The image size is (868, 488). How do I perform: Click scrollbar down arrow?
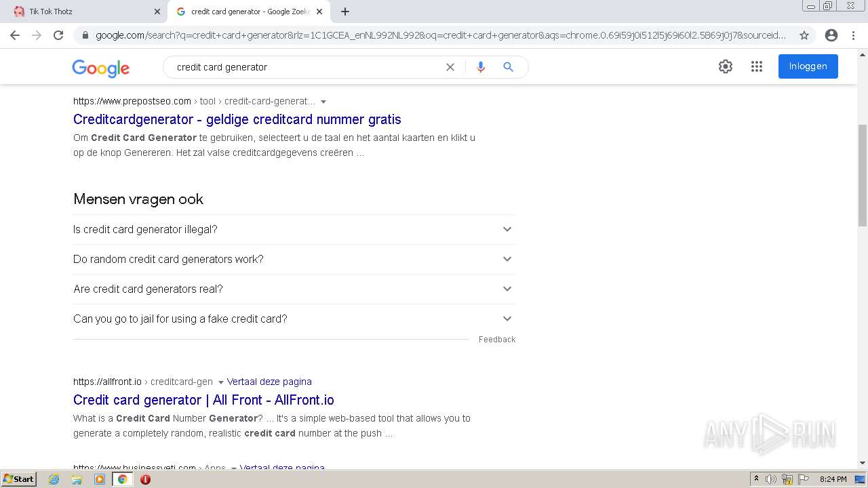click(x=863, y=464)
